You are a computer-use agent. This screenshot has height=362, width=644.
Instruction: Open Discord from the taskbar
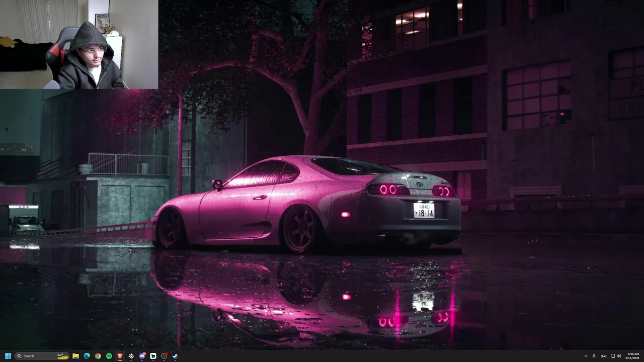142,356
